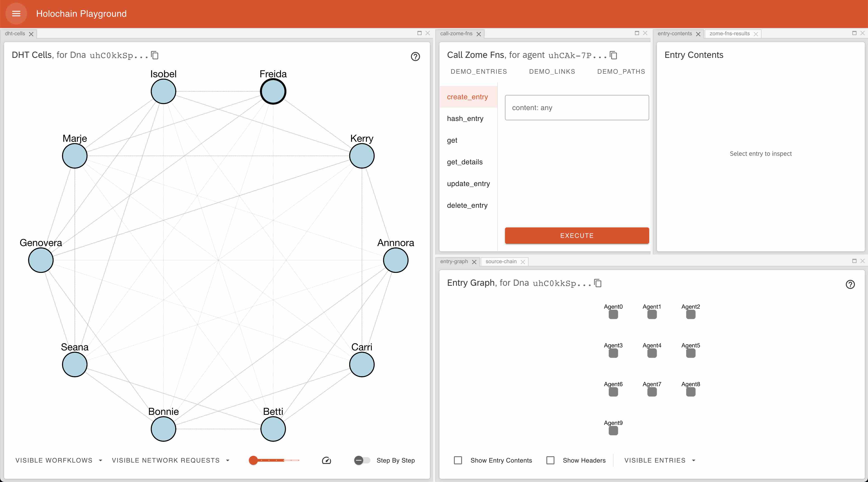Open Entry Graph help icon

[850, 284]
